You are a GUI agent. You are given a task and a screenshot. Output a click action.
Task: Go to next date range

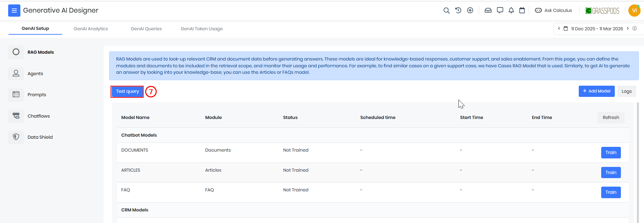628,29
